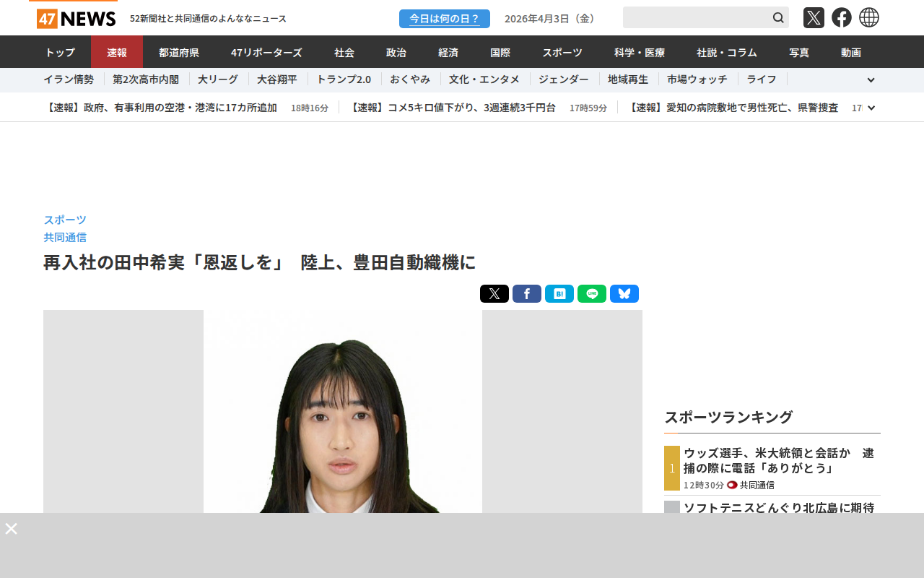Open ranking article ウッズ選手、米大統領と会話か
This screenshot has width=924, height=578.
779,460
